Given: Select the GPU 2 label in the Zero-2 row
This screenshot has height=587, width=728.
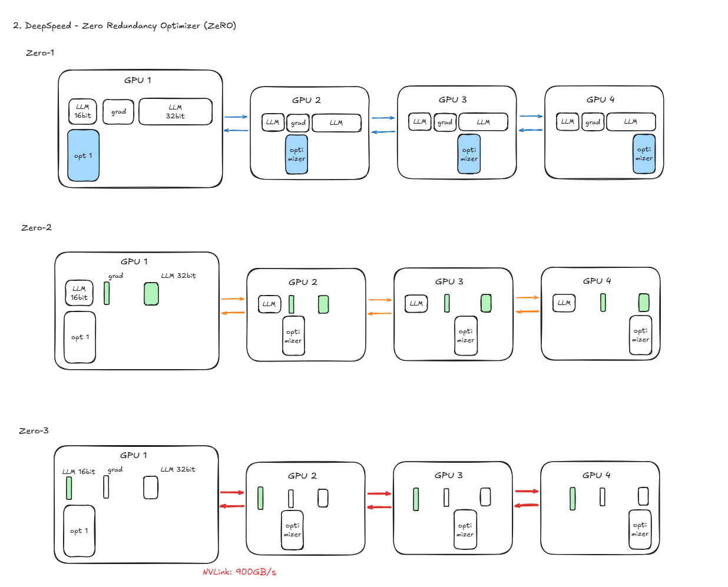Looking at the screenshot, I should 303,282.
